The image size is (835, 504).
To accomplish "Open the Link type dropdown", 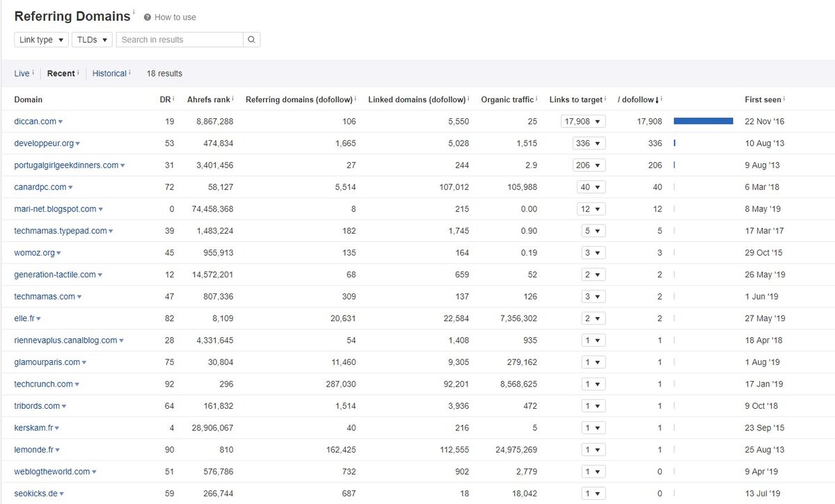I will click(x=42, y=40).
